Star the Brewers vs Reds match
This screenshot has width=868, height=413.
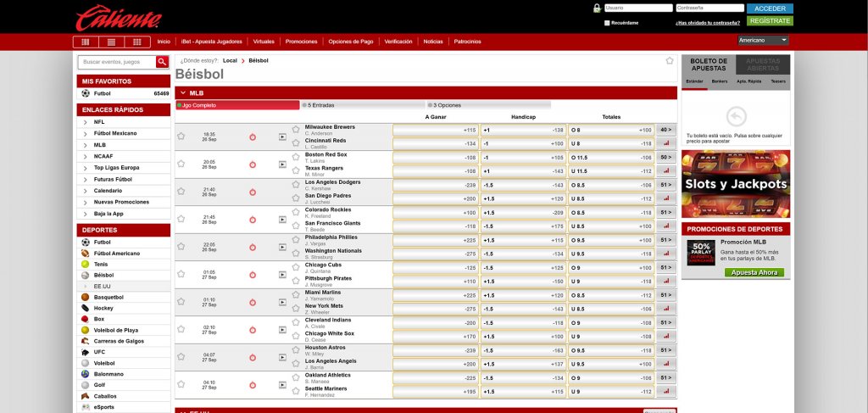(x=181, y=137)
